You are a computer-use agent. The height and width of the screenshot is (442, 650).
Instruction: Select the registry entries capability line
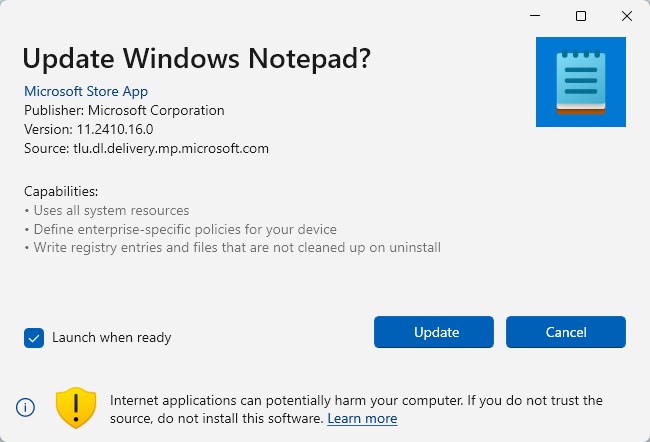click(x=235, y=247)
